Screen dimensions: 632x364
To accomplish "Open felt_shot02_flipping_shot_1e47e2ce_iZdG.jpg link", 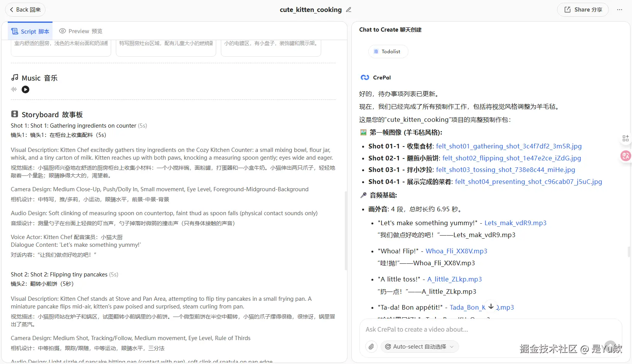I will pos(512,158).
